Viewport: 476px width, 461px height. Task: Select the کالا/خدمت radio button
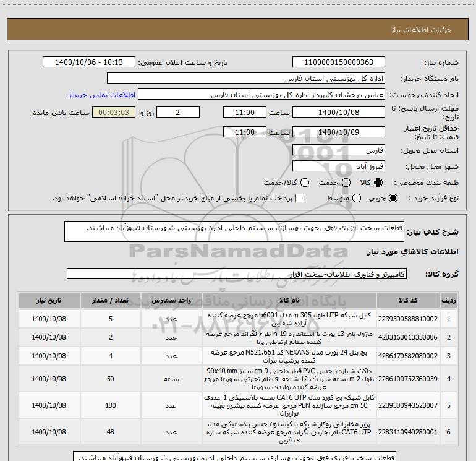pos(305,183)
